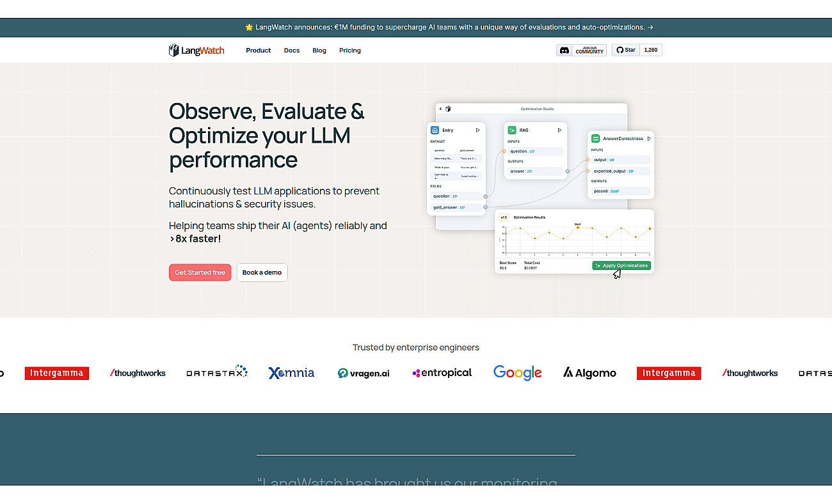Click the Total Cost value

[x=531, y=268]
